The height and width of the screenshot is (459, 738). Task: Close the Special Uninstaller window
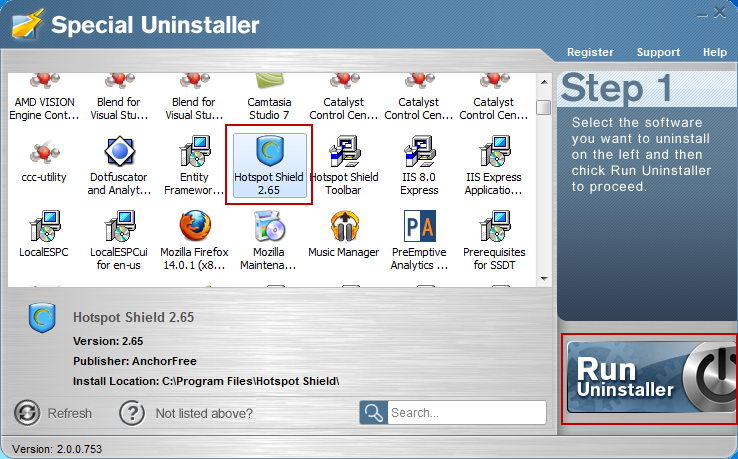pos(719,12)
